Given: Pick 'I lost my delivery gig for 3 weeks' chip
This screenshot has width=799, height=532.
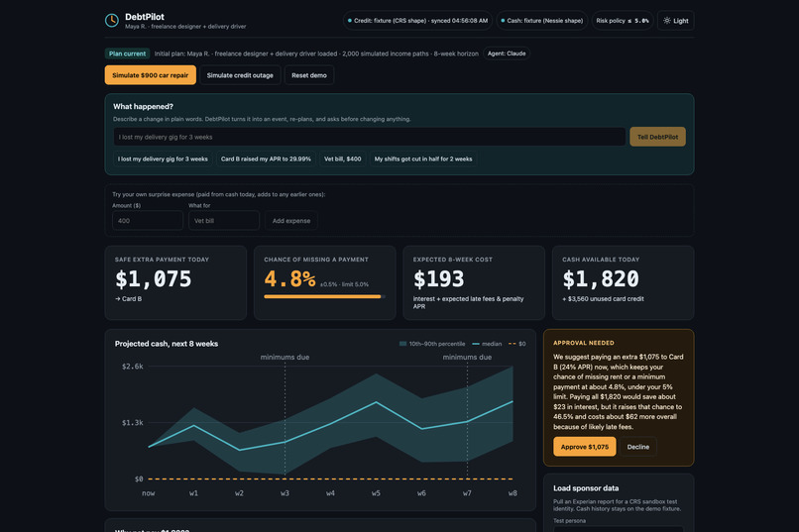Looking at the screenshot, I should [163, 159].
